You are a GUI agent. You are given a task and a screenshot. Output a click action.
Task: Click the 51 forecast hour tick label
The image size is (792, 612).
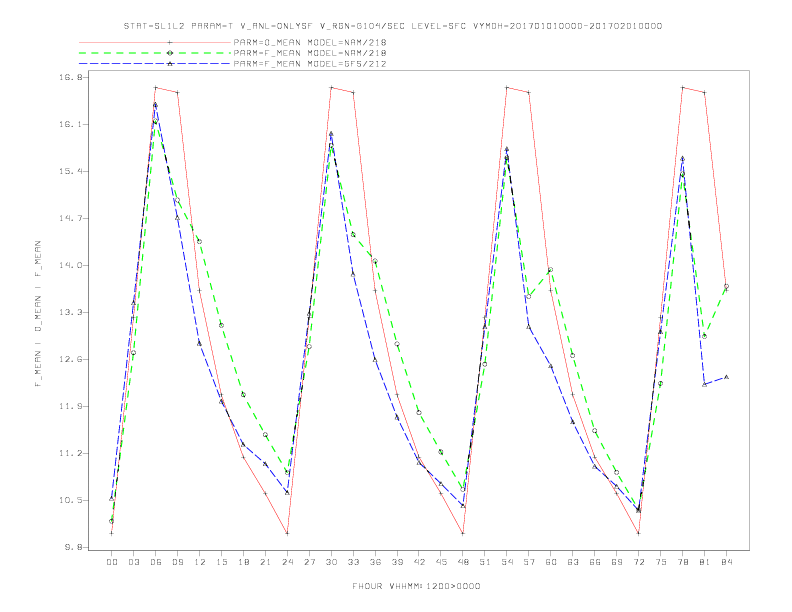485,562
